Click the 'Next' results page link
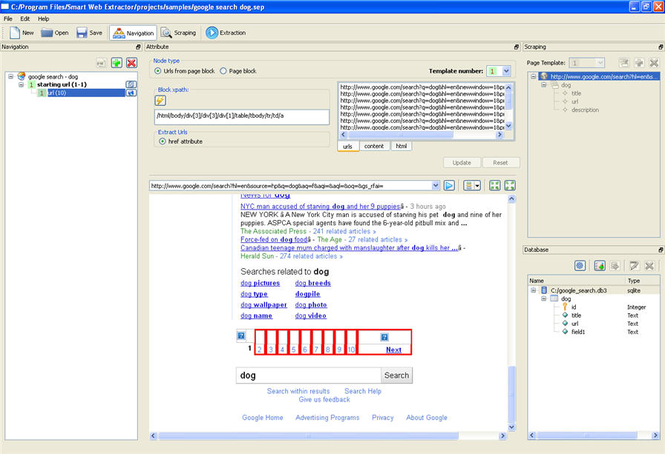This screenshot has height=454, width=665. click(394, 350)
